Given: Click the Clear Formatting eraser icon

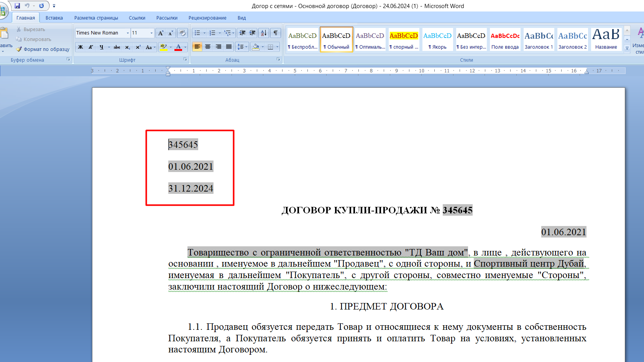Looking at the screenshot, I should click(x=182, y=33).
